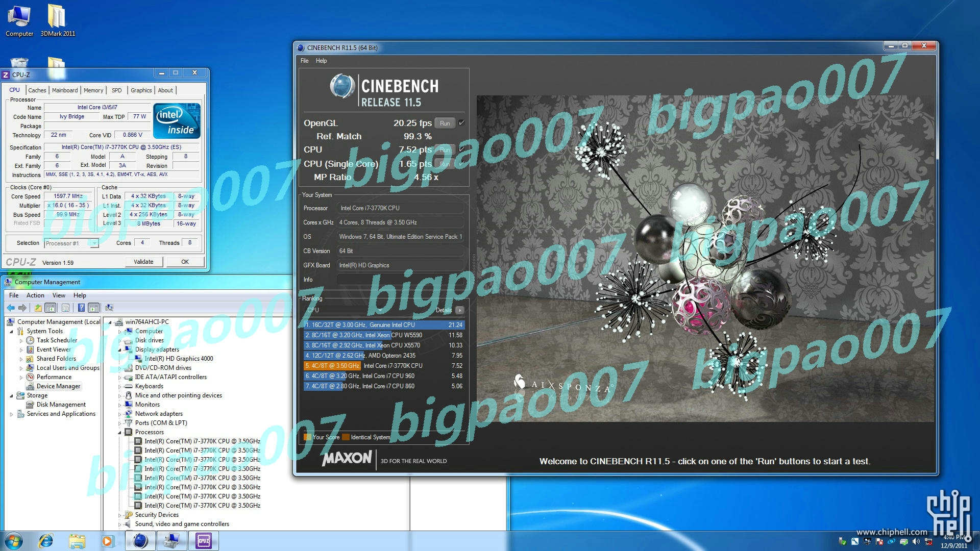Image resolution: width=980 pixels, height=551 pixels.
Task: Expand the Display adapters tree item
Action: (120, 349)
